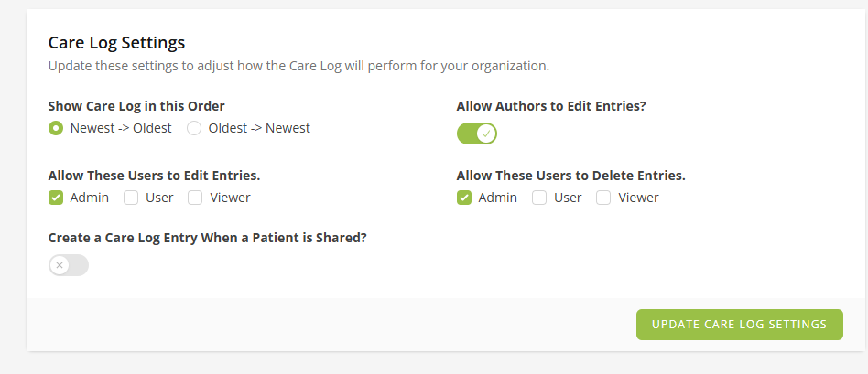This screenshot has width=868, height=374.
Task: Select the Newest -> Oldest radio button
Action: pos(56,128)
